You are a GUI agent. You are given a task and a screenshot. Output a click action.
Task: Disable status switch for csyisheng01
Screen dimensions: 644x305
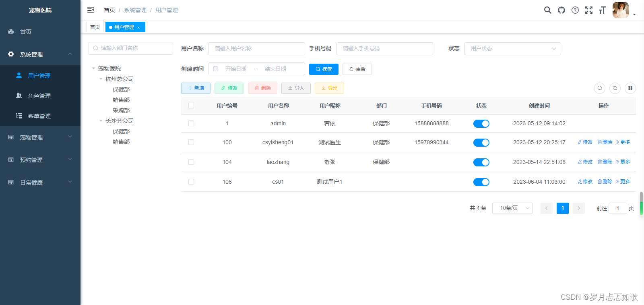481,143
